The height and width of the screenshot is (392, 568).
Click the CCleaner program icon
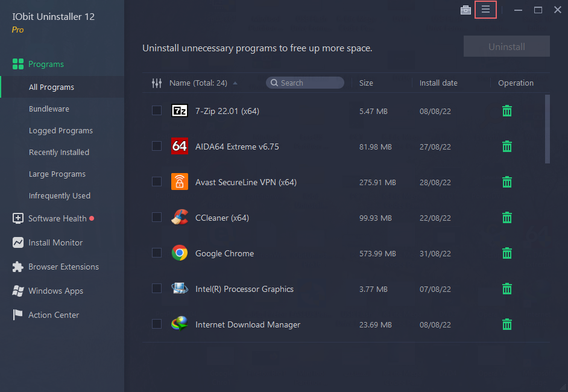[x=179, y=217]
